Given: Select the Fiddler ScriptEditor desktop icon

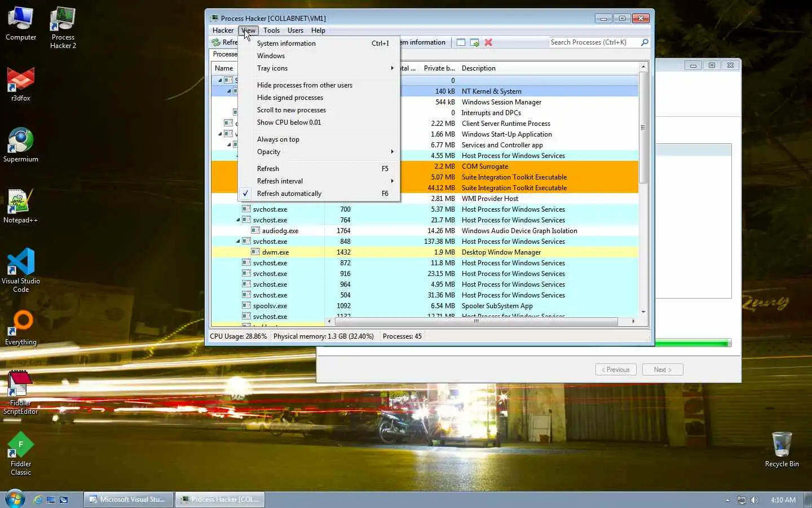Looking at the screenshot, I should (x=21, y=393).
